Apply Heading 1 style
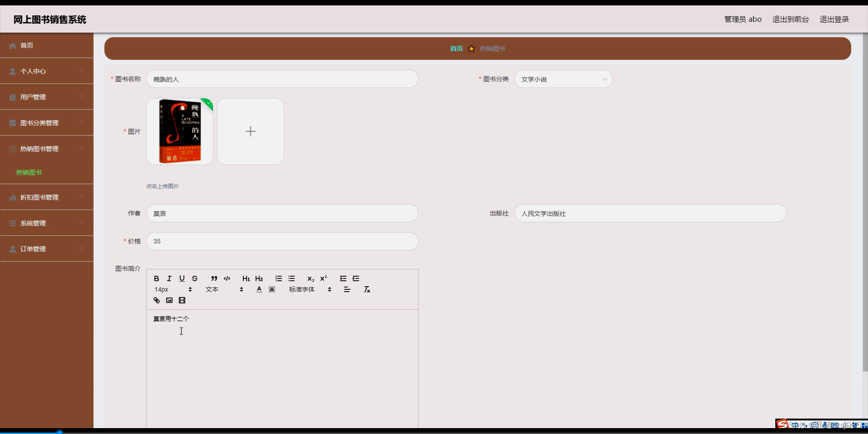 click(246, 278)
